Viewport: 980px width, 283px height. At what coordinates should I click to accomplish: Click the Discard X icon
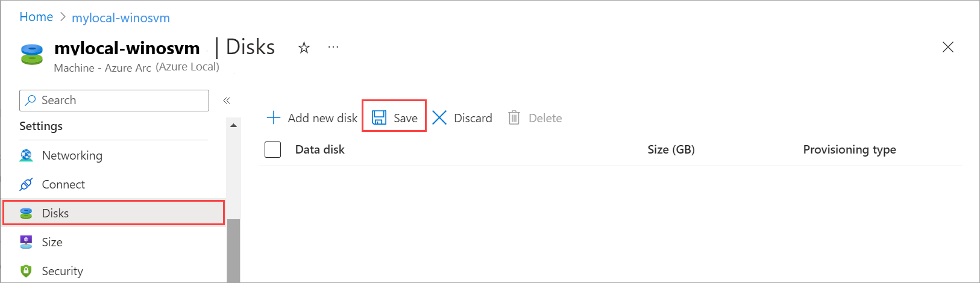pos(439,117)
